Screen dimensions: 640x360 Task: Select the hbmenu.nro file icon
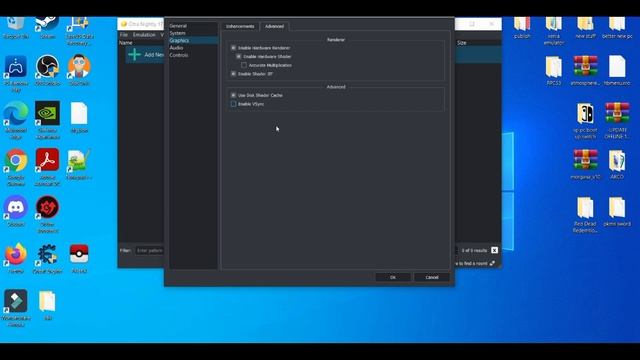(617, 70)
